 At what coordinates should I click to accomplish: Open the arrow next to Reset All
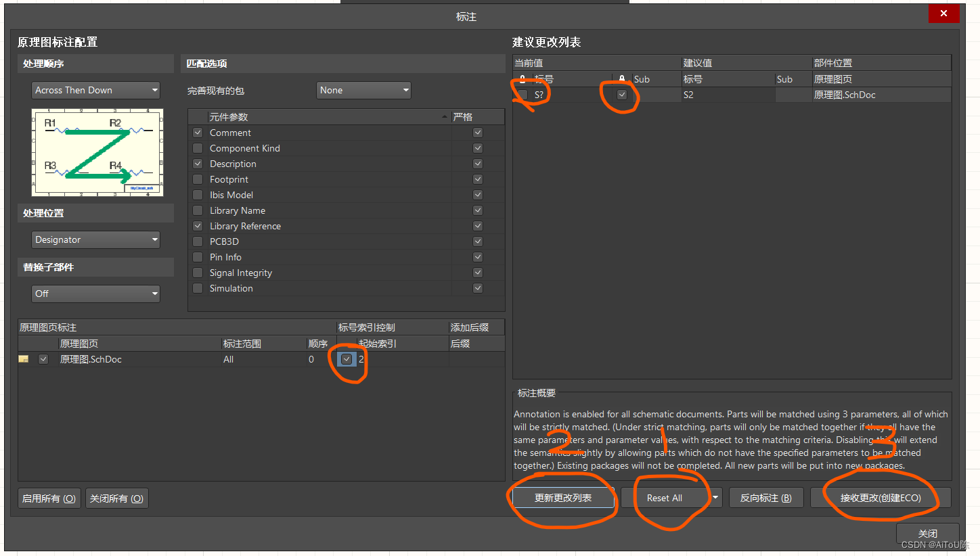pyautogui.click(x=715, y=498)
